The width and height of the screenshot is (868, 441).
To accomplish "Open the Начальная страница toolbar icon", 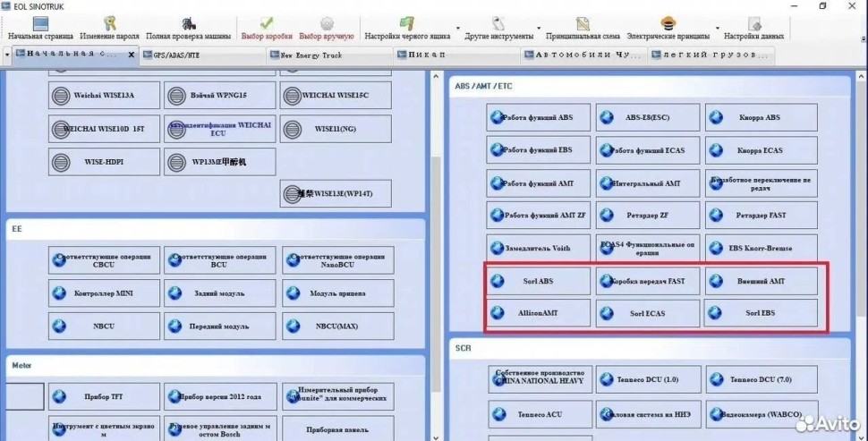I will pos(40,28).
